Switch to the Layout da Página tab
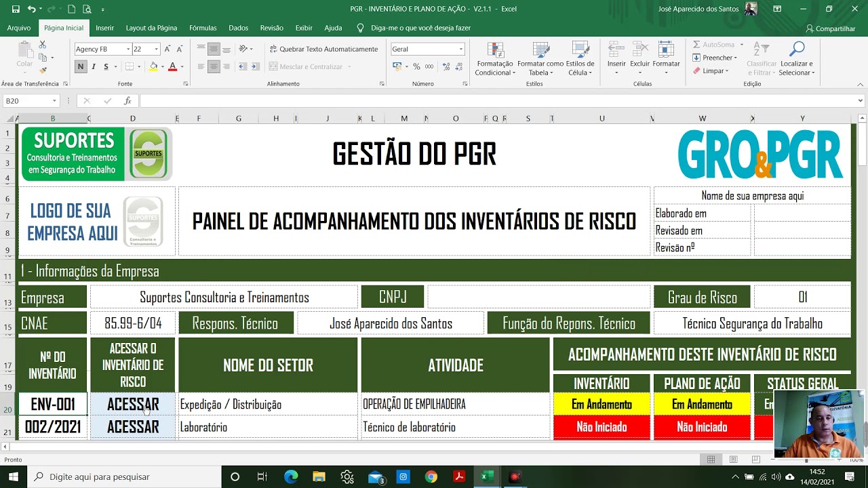Screen dimensions: 868x488 point(151,28)
